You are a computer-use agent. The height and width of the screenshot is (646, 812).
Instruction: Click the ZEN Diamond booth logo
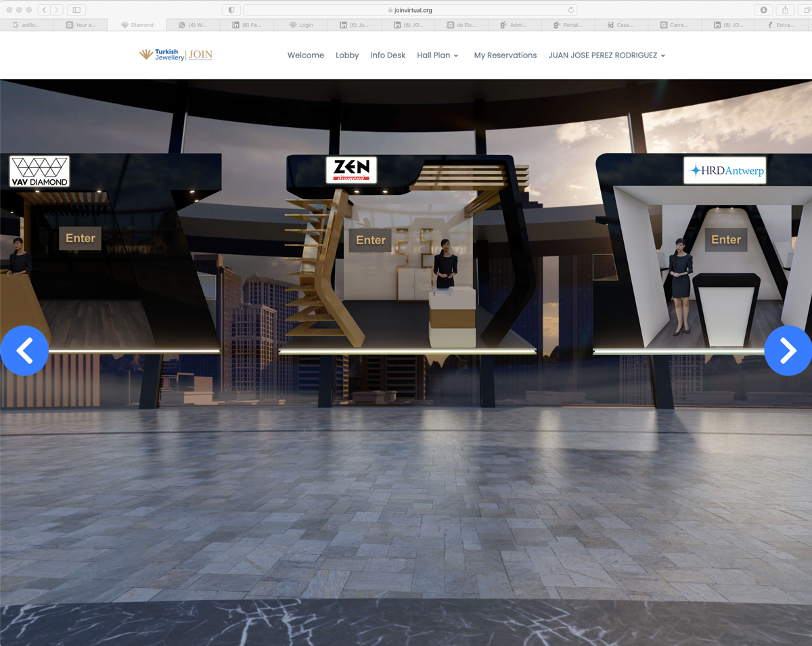pos(351,170)
